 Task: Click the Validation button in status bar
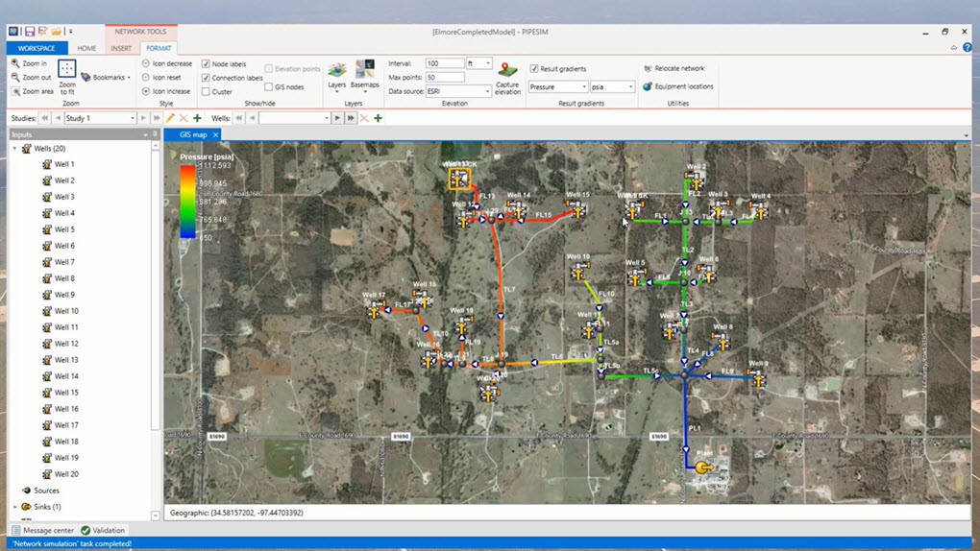coord(103,530)
